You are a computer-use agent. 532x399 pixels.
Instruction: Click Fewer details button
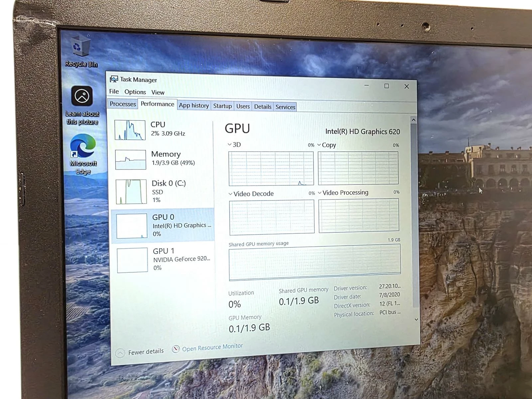click(x=140, y=352)
